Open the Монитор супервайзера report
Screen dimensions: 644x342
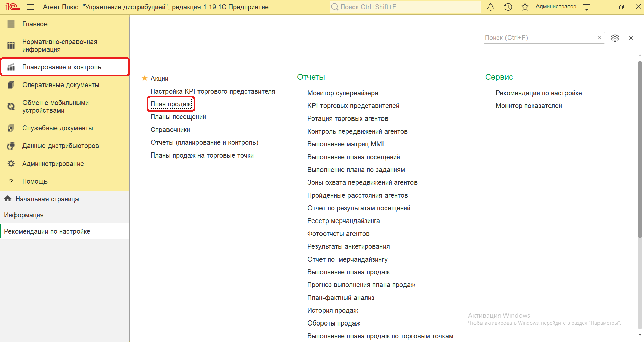342,93
